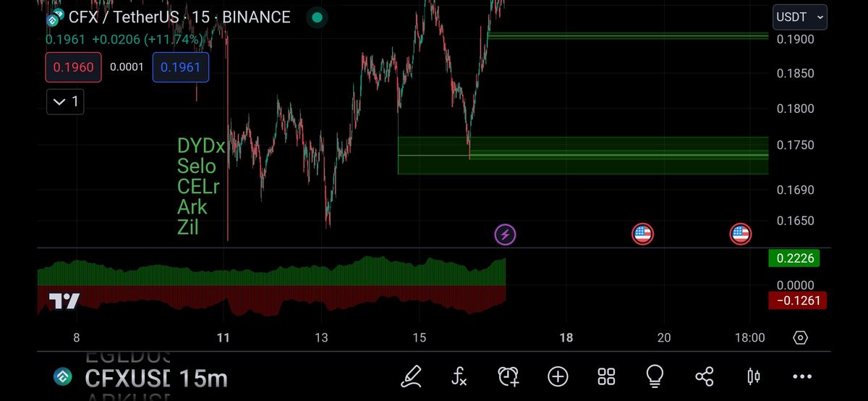Change the candlestick chart type
Image resolution: width=868 pixels, height=401 pixels.
pos(753,376)
